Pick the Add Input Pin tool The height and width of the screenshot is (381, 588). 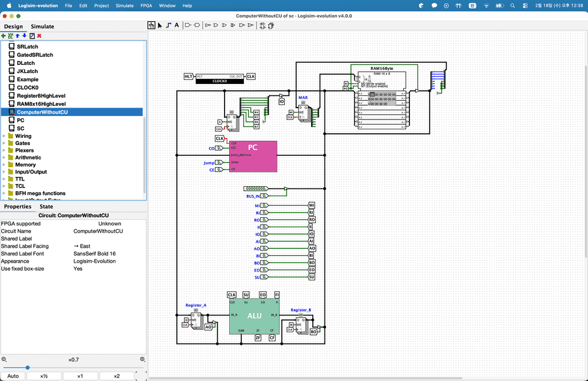pyautogui.click(x=188, y=25)
